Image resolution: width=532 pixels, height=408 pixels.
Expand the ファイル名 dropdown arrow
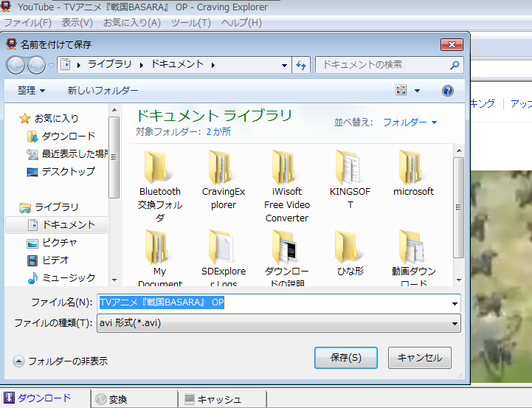pyautogui.click(x=455, y=303)
